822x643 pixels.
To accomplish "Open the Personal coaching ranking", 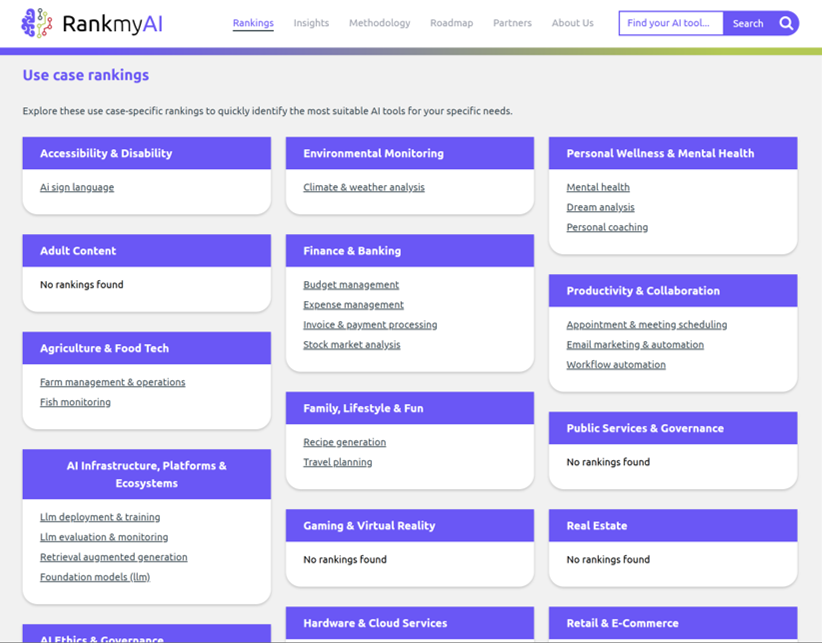I will (607, 227).
